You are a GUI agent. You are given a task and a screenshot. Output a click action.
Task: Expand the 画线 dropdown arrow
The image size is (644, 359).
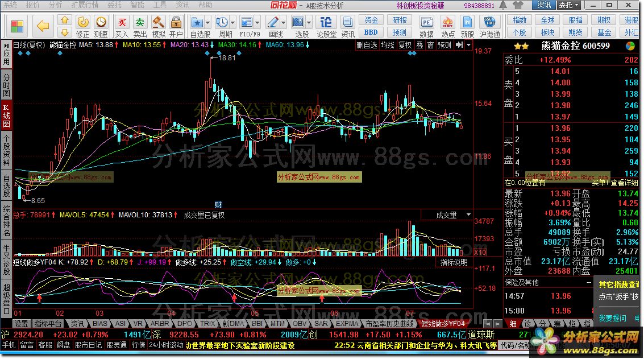[x=284, y=23]
